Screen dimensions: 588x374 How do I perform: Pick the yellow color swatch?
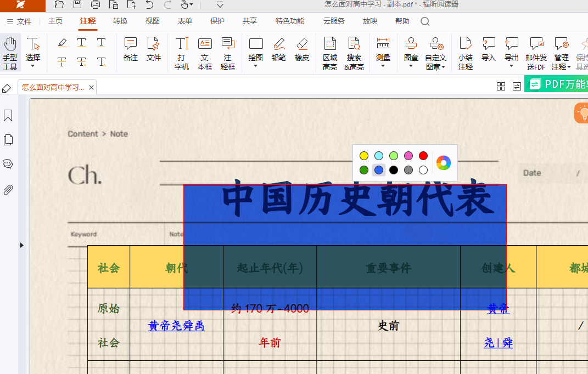click(x=364, y=156)
